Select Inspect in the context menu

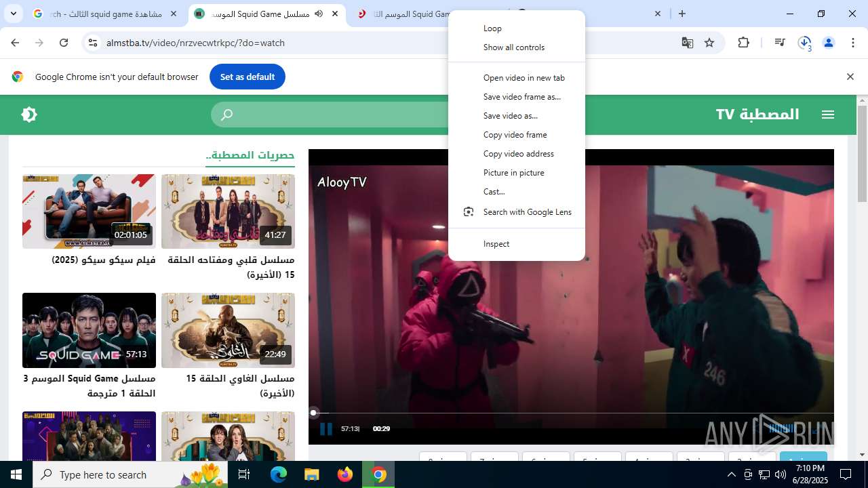coord(517,244)
